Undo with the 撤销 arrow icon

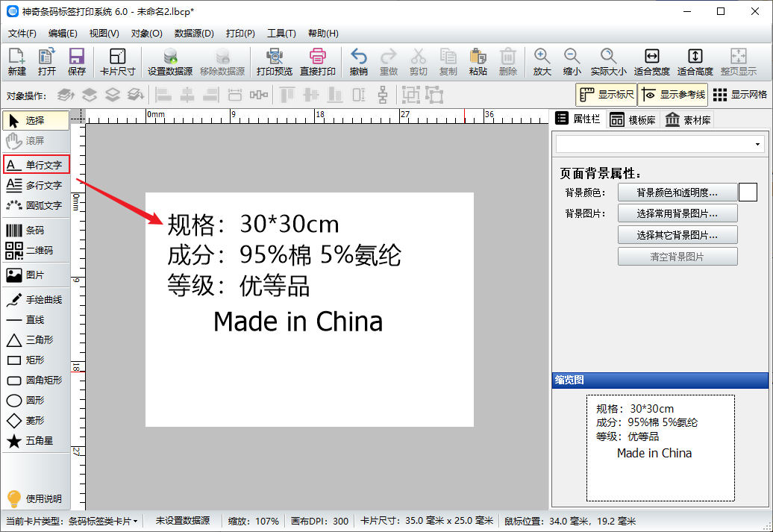point(358,62)
